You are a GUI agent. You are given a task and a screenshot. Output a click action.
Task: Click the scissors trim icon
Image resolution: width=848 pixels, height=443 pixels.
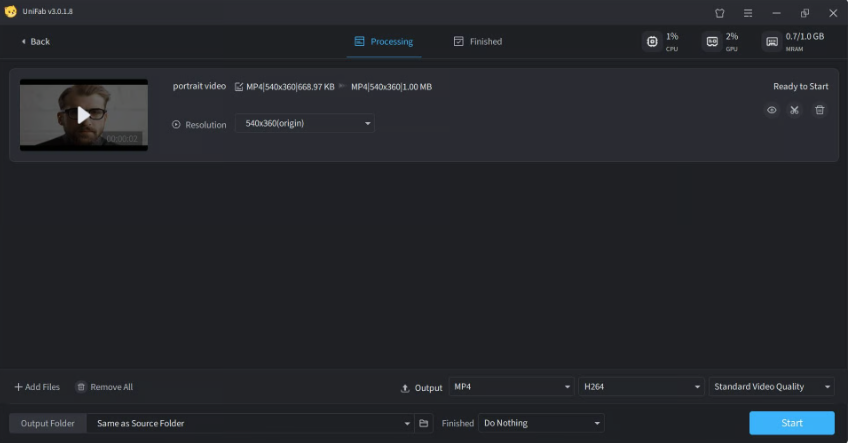[795, 110]
